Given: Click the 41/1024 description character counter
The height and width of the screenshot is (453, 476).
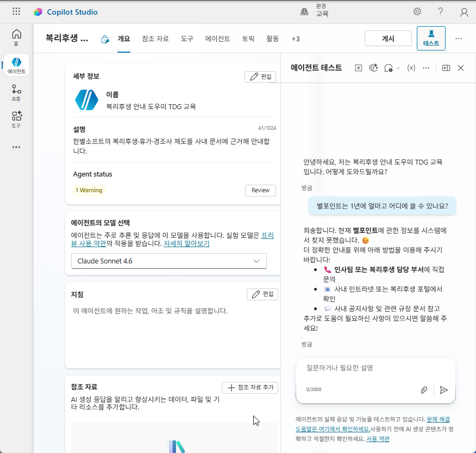Looking at the screenshot, I should pos(267,128).
